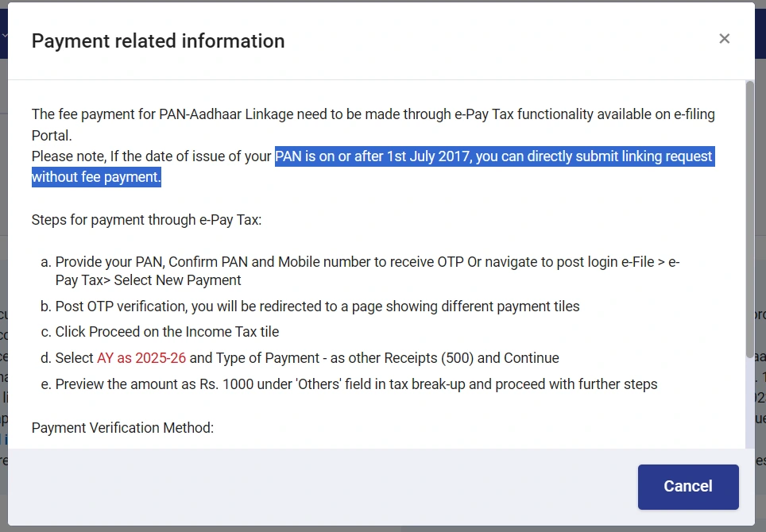Click the highlighted 'without fee payment.' text
766x532 pixels.
pos(96,177)
